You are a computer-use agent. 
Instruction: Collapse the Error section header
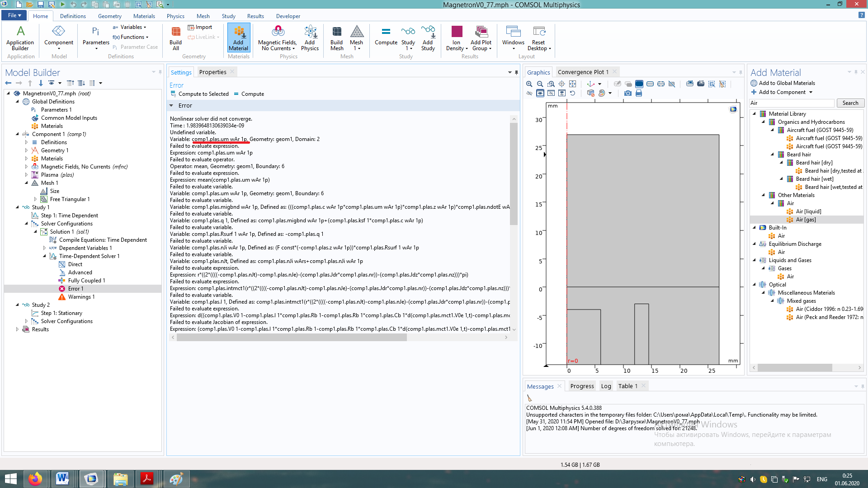coord(171,105)
